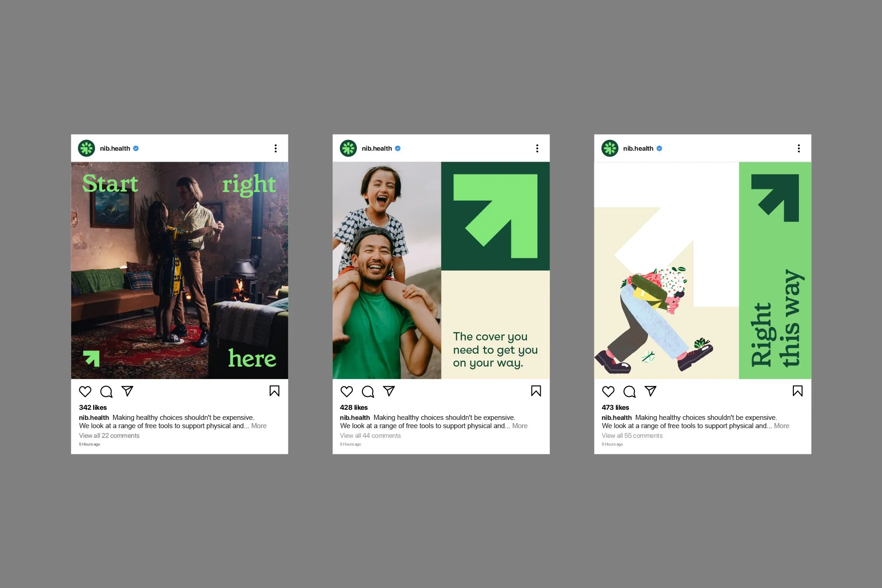The image size is (882, 588).
Task: Click nib.health username heading on 428 likes post
Action: 377,148
